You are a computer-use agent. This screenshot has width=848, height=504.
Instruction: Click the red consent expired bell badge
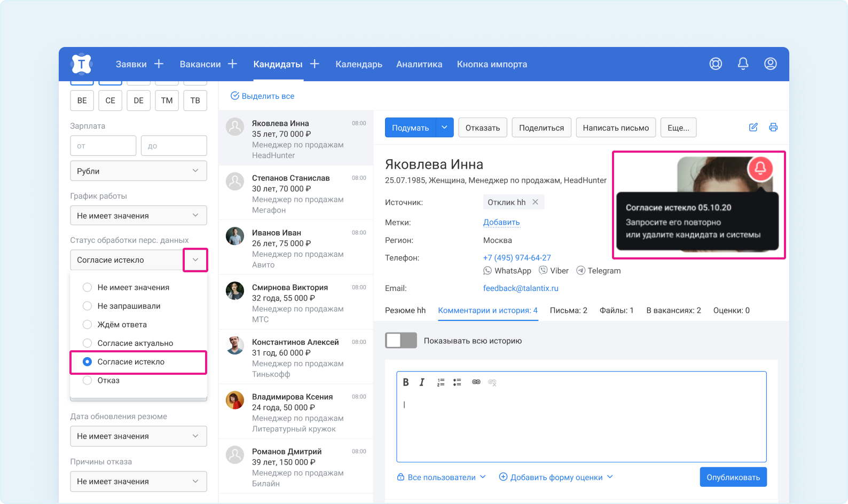[x=760, y=169]
